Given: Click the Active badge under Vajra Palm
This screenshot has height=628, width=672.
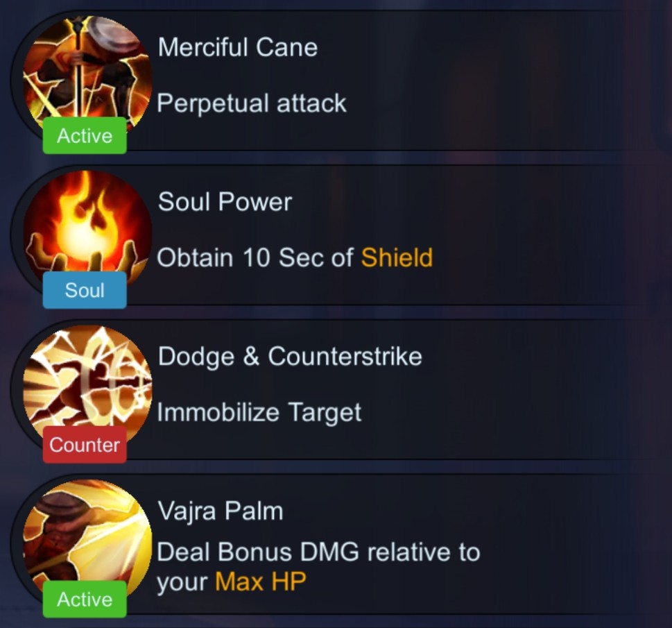Looking at the screenshot, I should coord(85,600).
